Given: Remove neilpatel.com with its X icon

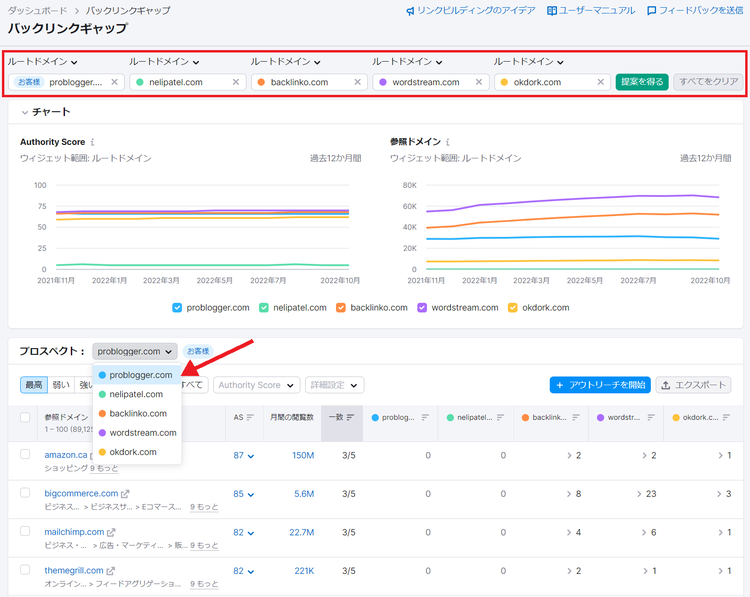Looking at the screenshot, I should pos(236,82).
